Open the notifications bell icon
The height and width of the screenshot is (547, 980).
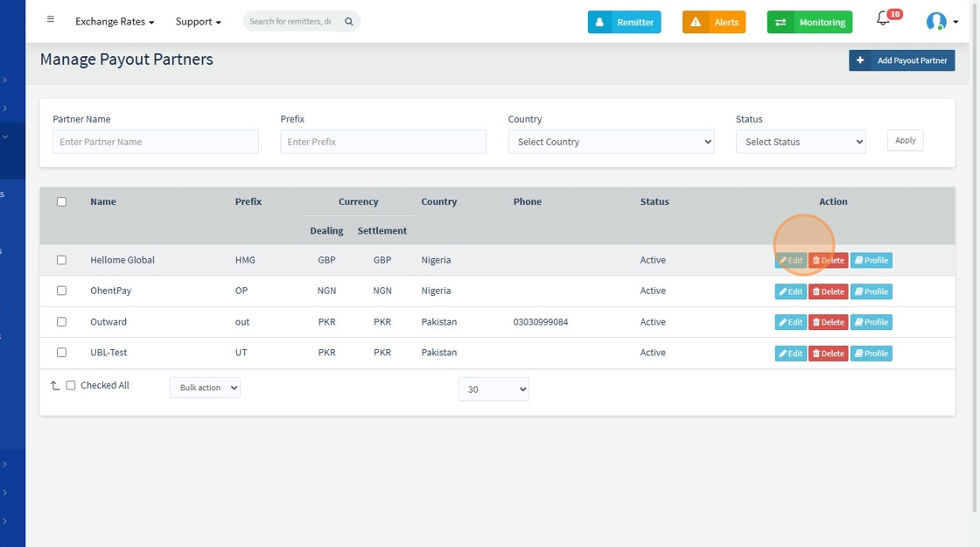click(883, 18)
